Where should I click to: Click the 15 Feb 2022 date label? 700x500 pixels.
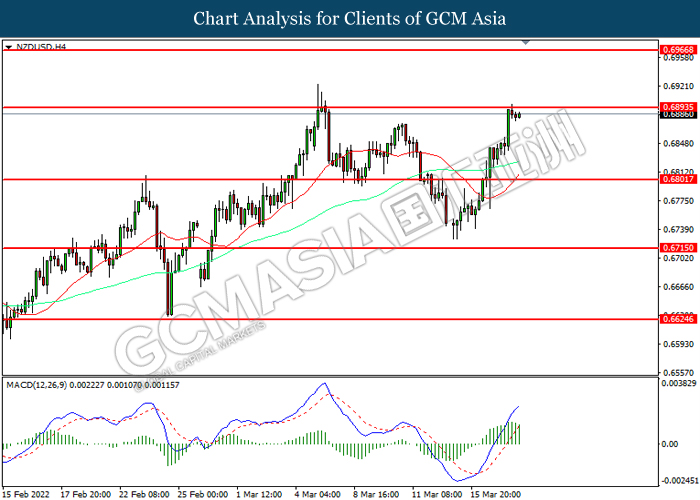click(x=27, y=493)
